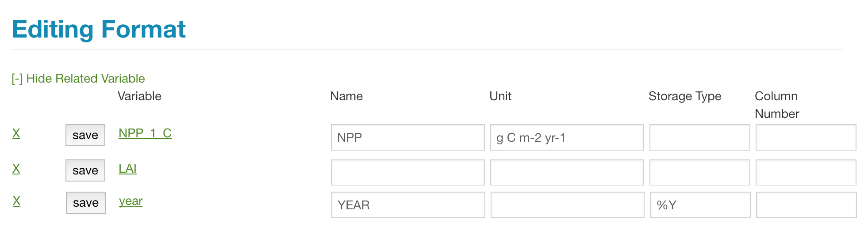Save the LAI variable row
This screenshot has width=868, height=227.
(x=85, y=170)
